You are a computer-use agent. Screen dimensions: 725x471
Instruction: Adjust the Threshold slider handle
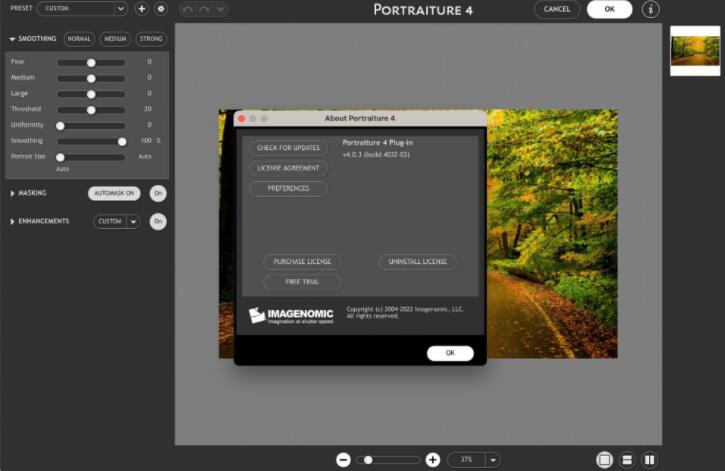coord(91,110)
